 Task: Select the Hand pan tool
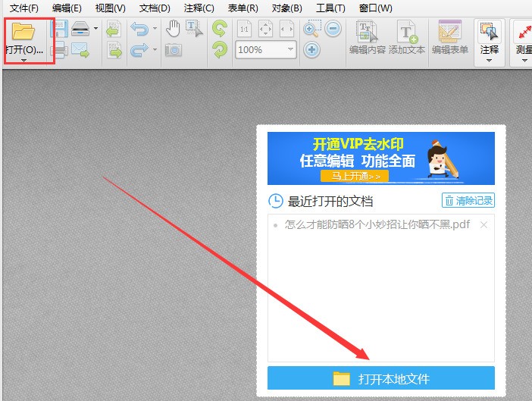pos(174,30)
